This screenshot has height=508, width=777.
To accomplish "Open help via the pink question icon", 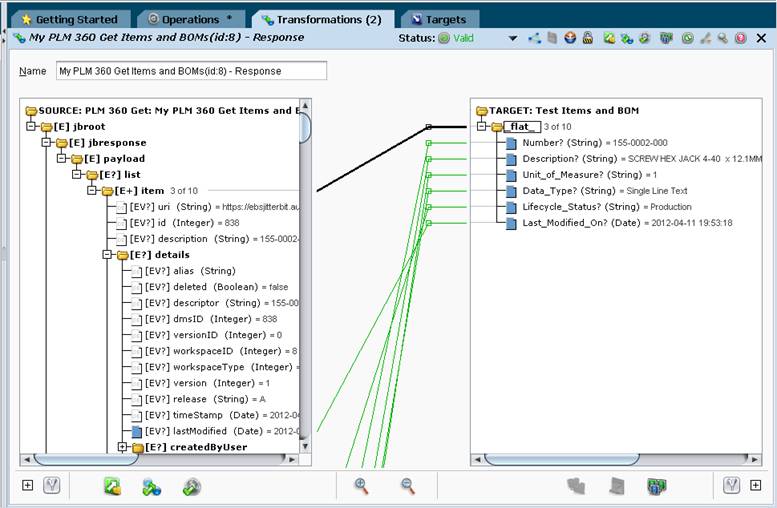I will (x=740, y=38).
